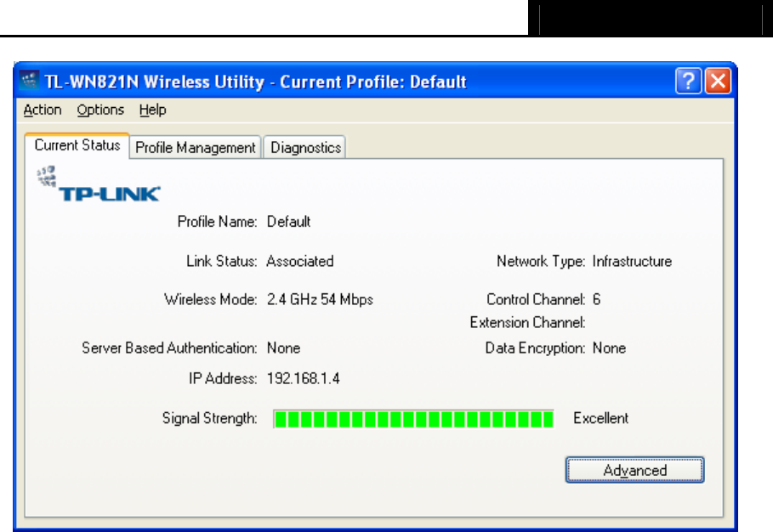Screen dimensions: 773x532
Task: Click the Link Status value Associated
Action: [299, 261]
